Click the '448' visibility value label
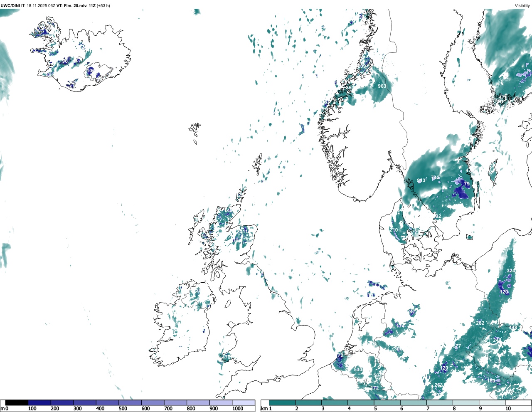The image size is (532, 412). (513, 328)
